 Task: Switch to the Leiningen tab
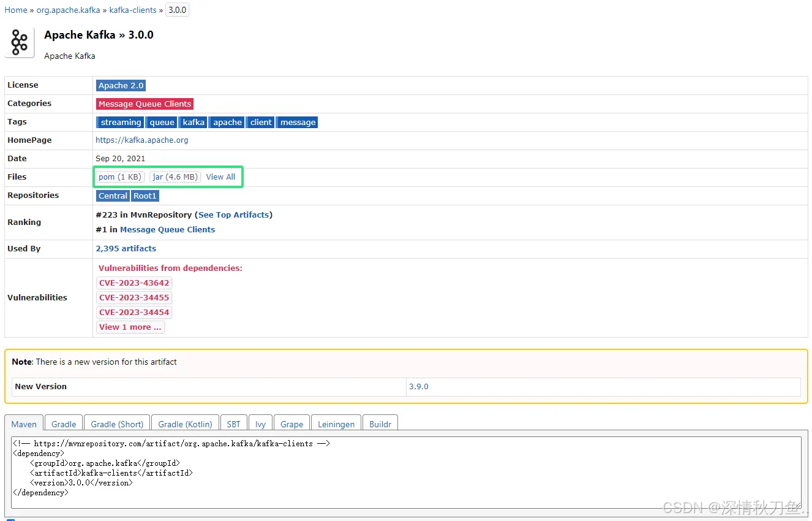point(336,424)
